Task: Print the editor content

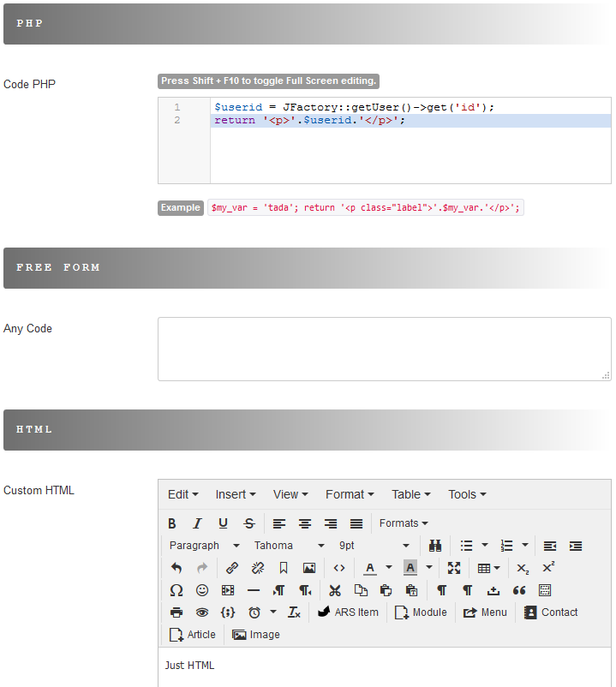Action: 176,612
